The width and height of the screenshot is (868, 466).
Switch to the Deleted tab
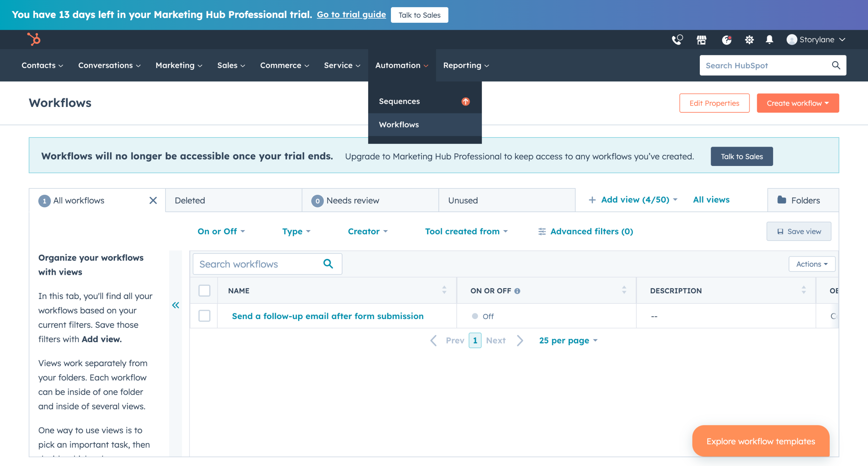point(233,200)
